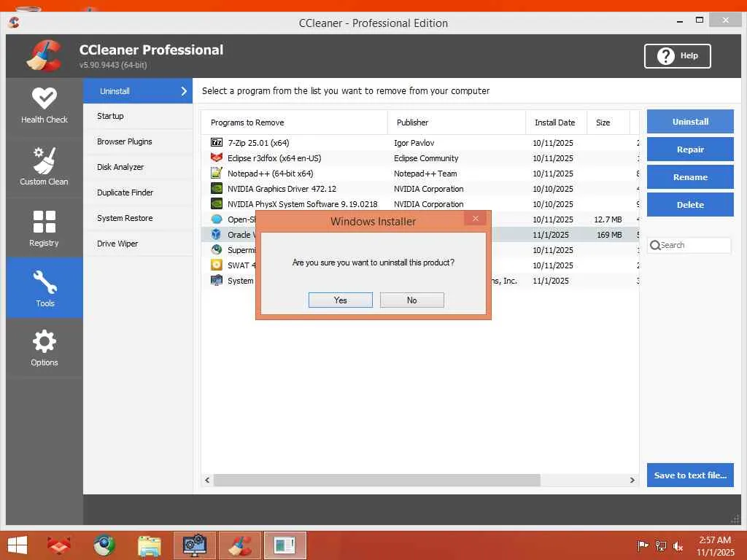Open the Options gear section
Viewport: 747px width, 560px height.
coord(44,348)
